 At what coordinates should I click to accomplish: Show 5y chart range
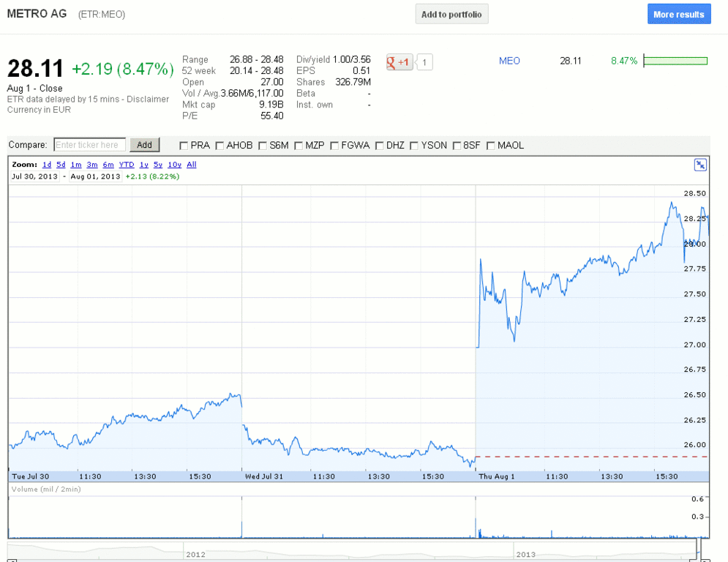pos(158,165)
